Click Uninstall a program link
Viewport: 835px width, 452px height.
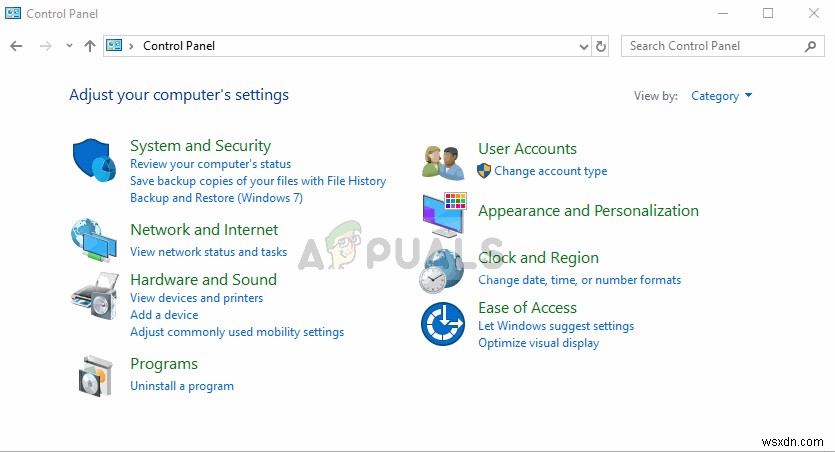click(x=182, y=386)
